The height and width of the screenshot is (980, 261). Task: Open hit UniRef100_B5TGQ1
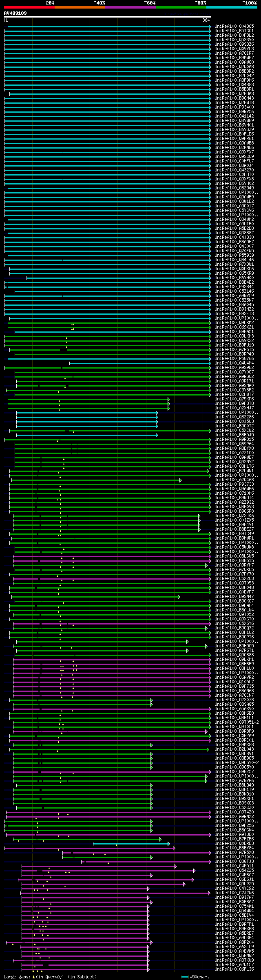234,31
